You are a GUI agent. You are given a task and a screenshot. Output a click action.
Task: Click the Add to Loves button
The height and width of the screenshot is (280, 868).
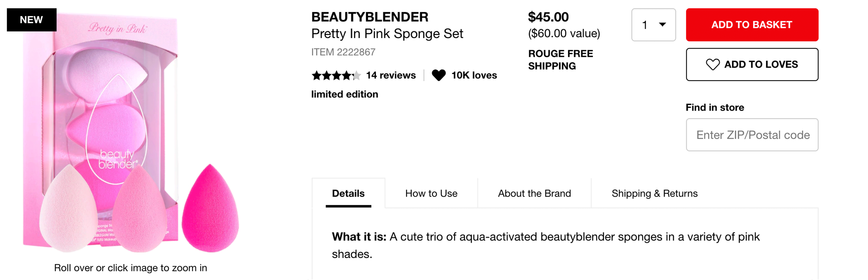pos(752,64)
